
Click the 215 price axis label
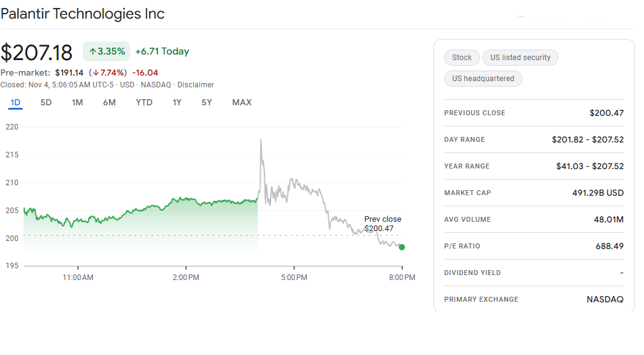[12, 155]
